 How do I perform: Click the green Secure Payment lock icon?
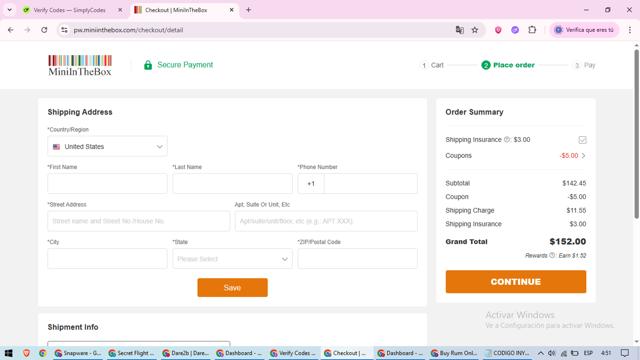[x=148, y=65]
